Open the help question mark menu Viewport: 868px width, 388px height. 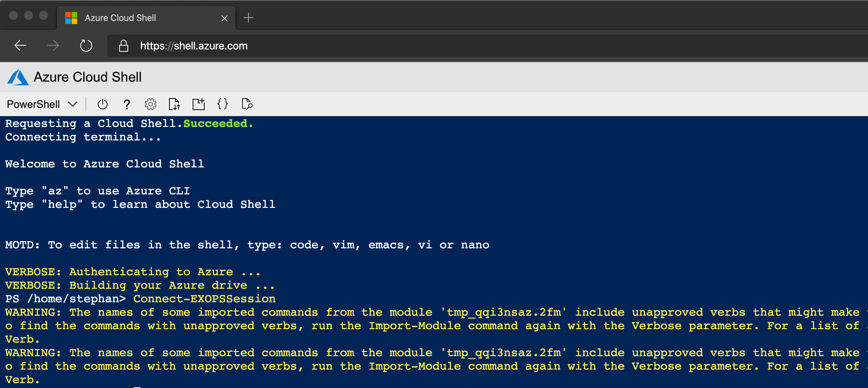127,104
